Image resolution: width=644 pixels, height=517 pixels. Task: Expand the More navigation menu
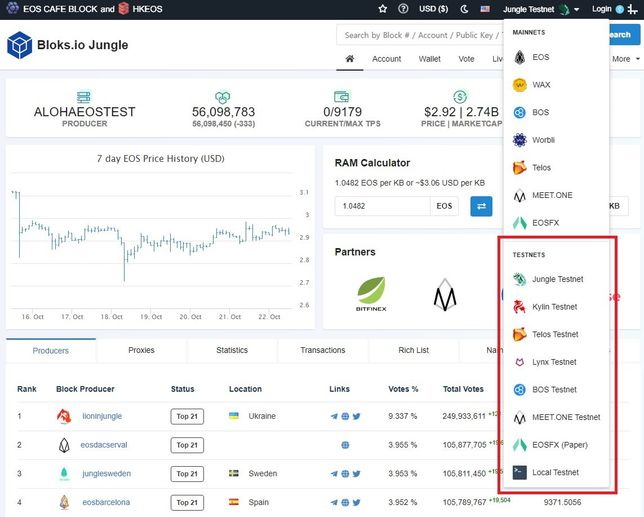[624, 59]
